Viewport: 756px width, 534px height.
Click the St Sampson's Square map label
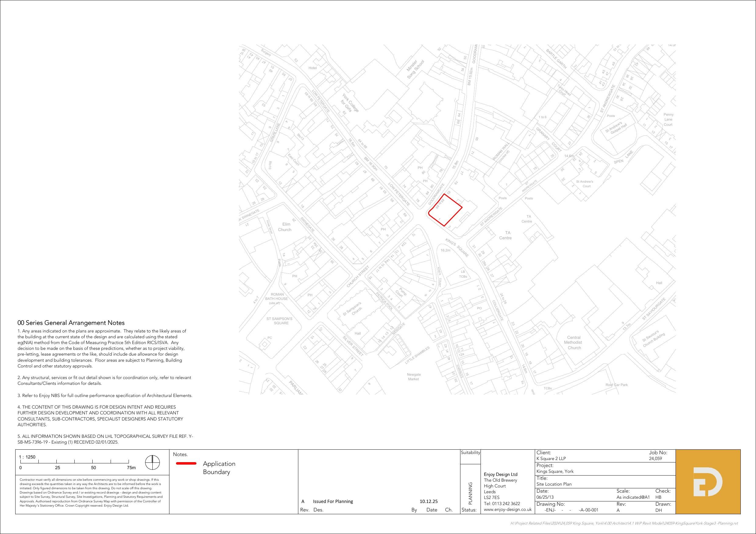pyautogui.click(x=279, y=321)
